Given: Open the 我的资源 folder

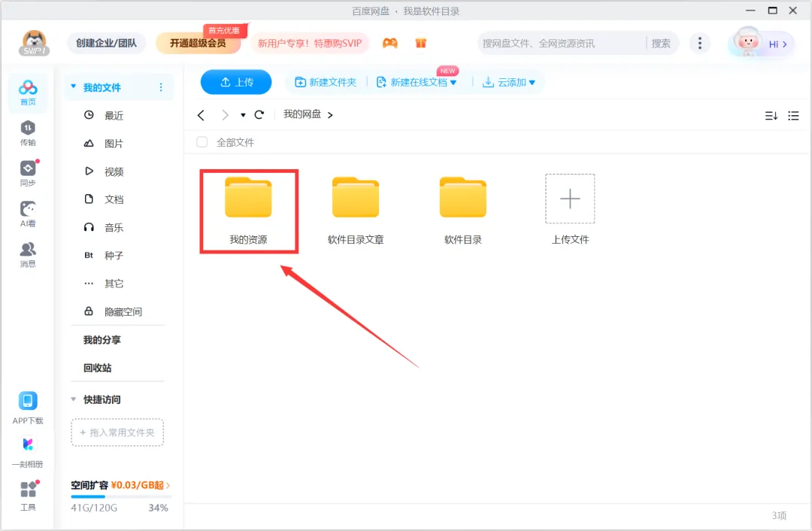Looking at the screenshot, I should (249, 211).
